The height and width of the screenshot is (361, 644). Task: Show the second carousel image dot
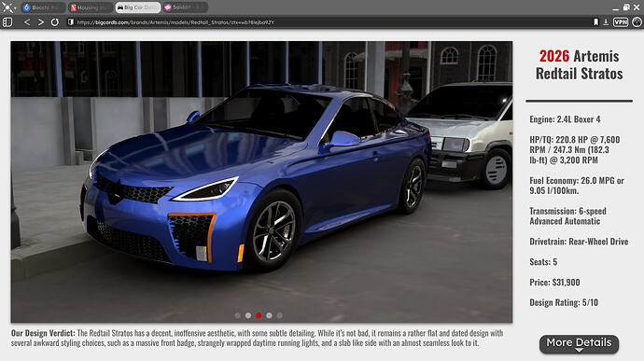click(x=248, y=315)
